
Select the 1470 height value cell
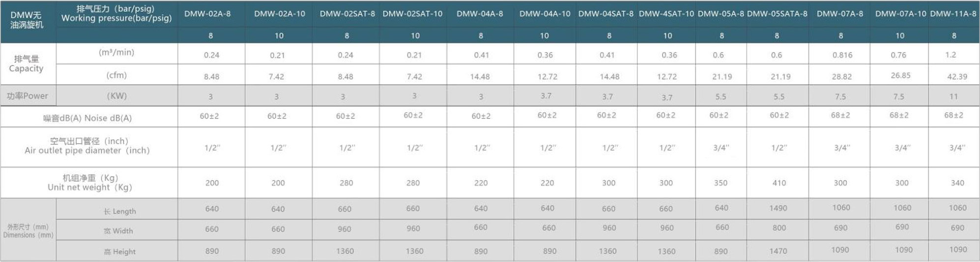(x=778, y=251)
